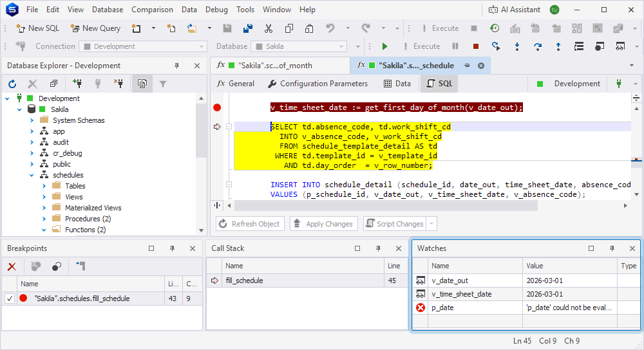Expand the Procedures (2) folder
The width and height of the screenshot is (644, 350).
coord(44,219)
